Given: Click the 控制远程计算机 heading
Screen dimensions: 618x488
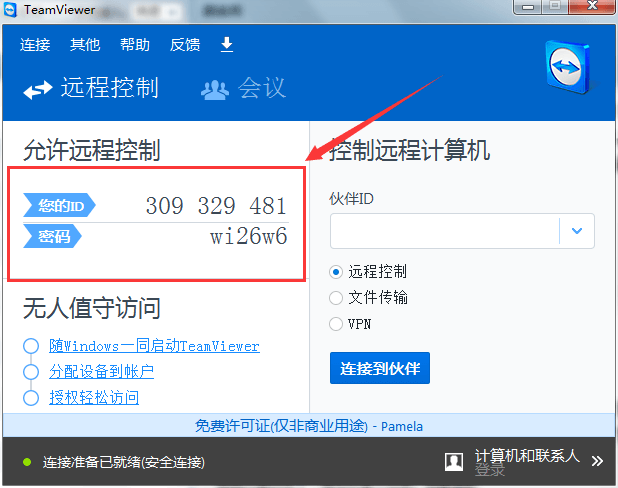Looking at the screenshot, I should pyautogui.click(x=410, y=150).
